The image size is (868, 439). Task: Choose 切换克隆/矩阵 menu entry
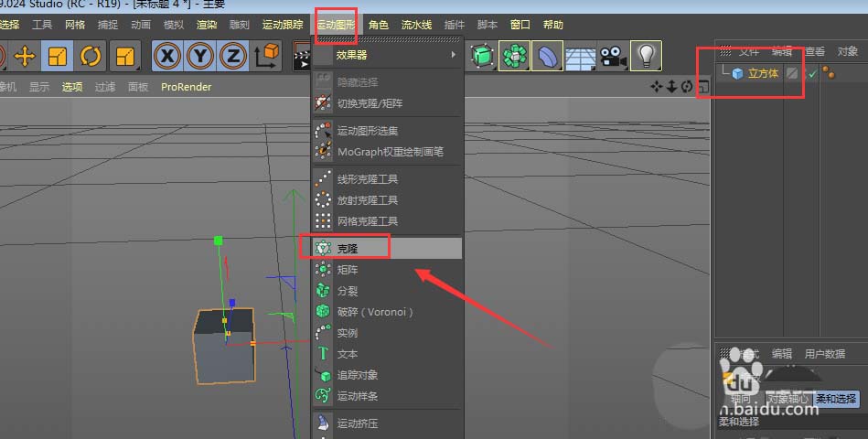(x=388, y=103)
